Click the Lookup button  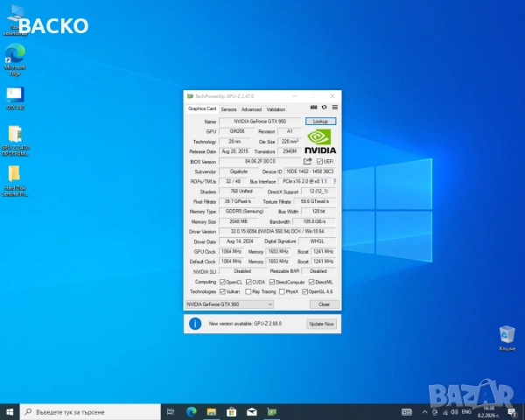point(319,122)
